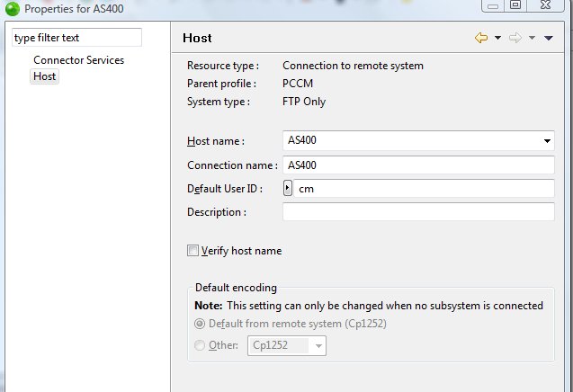Select Connector Services in the tree
Image resolution: width=573 pixels, height=392 pixels.
(78, 60)
